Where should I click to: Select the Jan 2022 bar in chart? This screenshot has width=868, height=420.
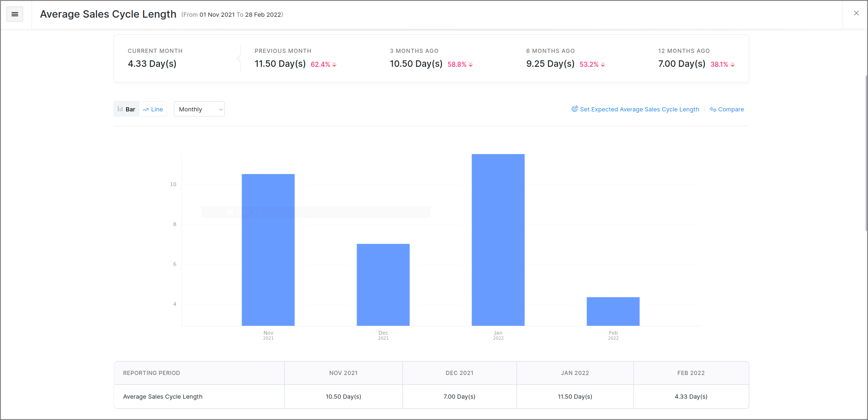[498, 240]
